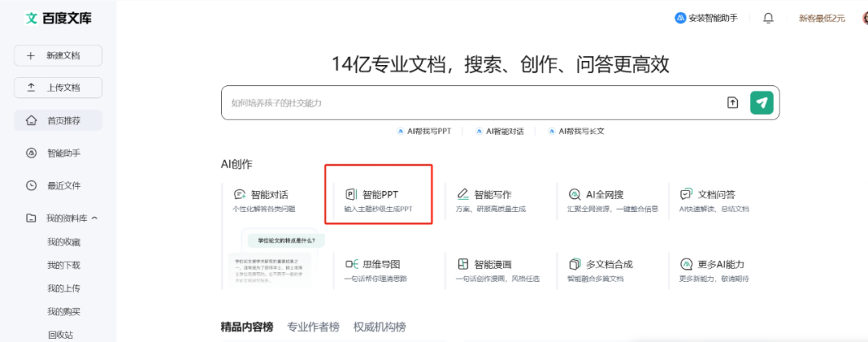
Task: Click the 汇聚全网资源，一键整合信息 text
Action: point(612,210)
